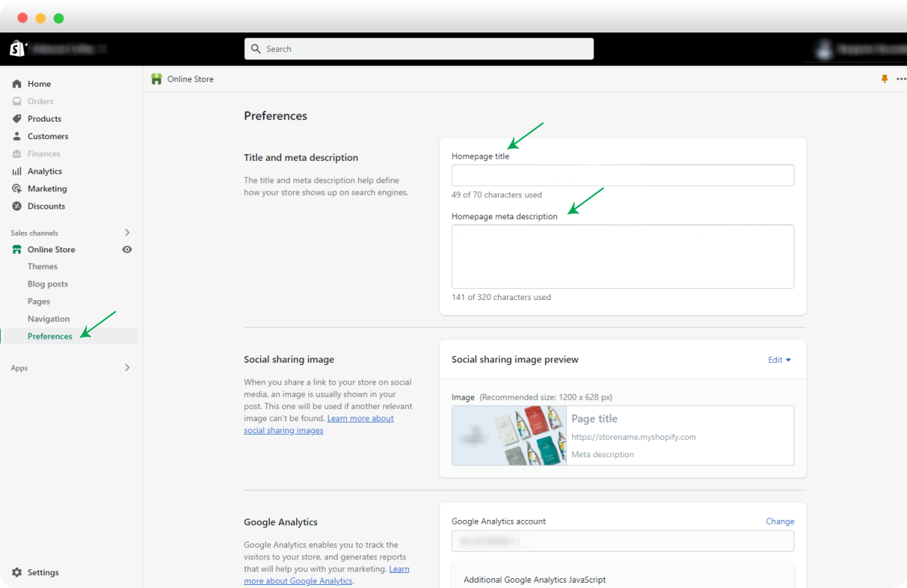Click the eye icon beside Online Store
Viewport: 907px width, 588px height.
(x=127, y=249)
